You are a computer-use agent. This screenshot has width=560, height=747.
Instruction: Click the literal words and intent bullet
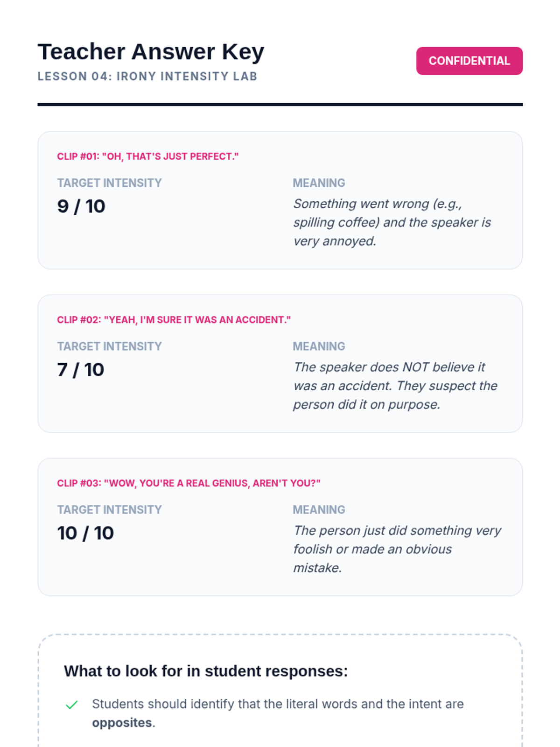coord(278,713)
